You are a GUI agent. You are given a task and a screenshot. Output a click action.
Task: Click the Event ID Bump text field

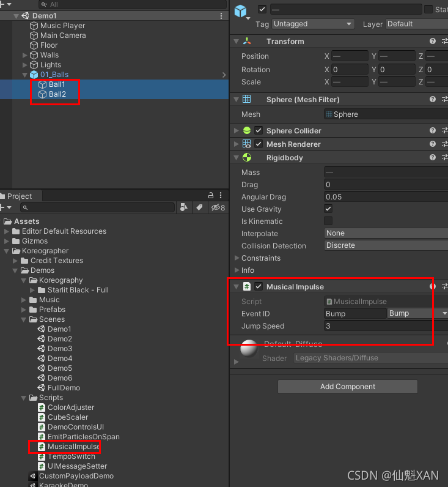click(x=355, y=313)
